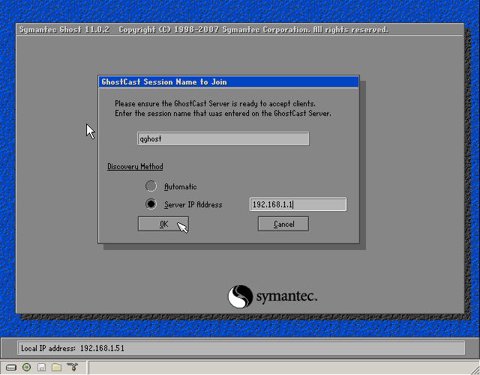
Task: Click the hard disk status icon
Action: [11, 367]
